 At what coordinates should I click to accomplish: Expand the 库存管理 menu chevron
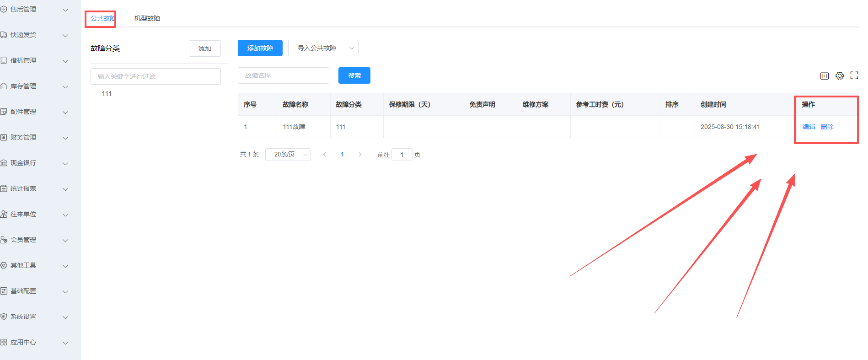[x=65, y=86]
